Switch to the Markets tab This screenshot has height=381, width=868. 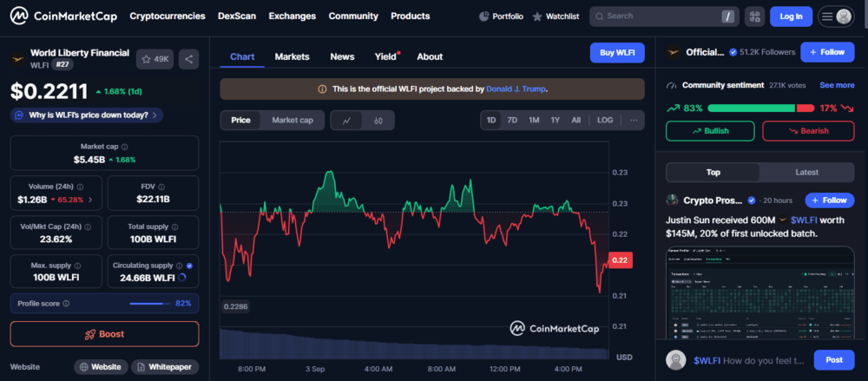pyautogui.click(x=292, y=56)
